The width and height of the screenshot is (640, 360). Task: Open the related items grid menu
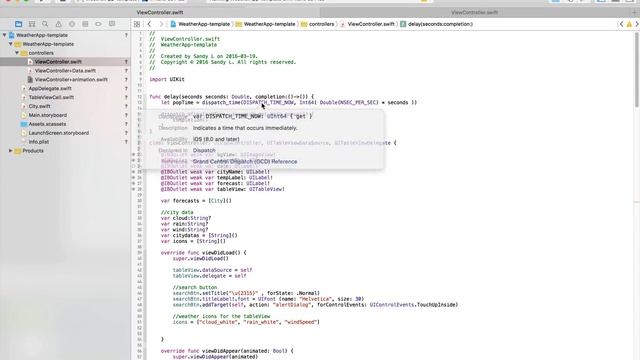(137, 24)
